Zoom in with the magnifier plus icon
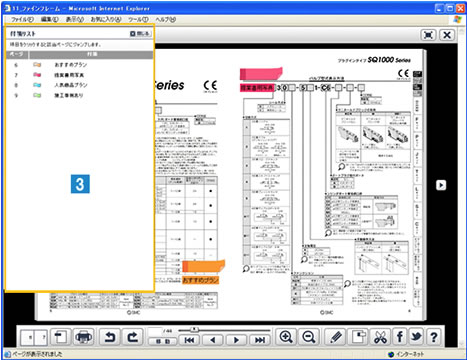Image resolution: width=467 pixels, height=360 pixels. click(286, 337)
